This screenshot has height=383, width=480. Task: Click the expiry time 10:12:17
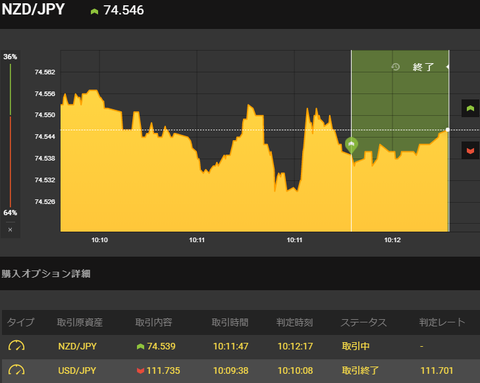pyautogui.click(x=295, y=346)
